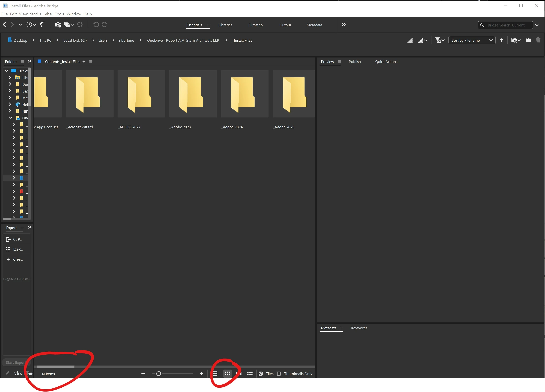
Task: Click the Get Photos from Camera icon
Action: [x=58, y=24]
